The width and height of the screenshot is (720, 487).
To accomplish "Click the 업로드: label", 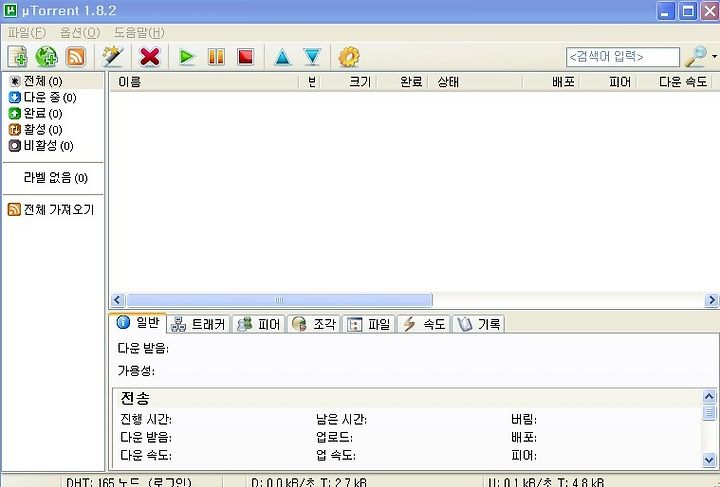I will pos(334,437).
